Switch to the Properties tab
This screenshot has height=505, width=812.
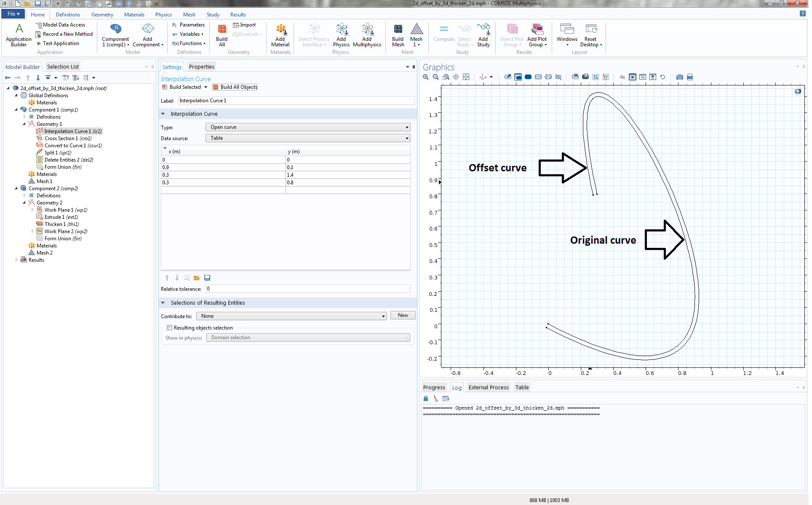click(x=201, y=67)
